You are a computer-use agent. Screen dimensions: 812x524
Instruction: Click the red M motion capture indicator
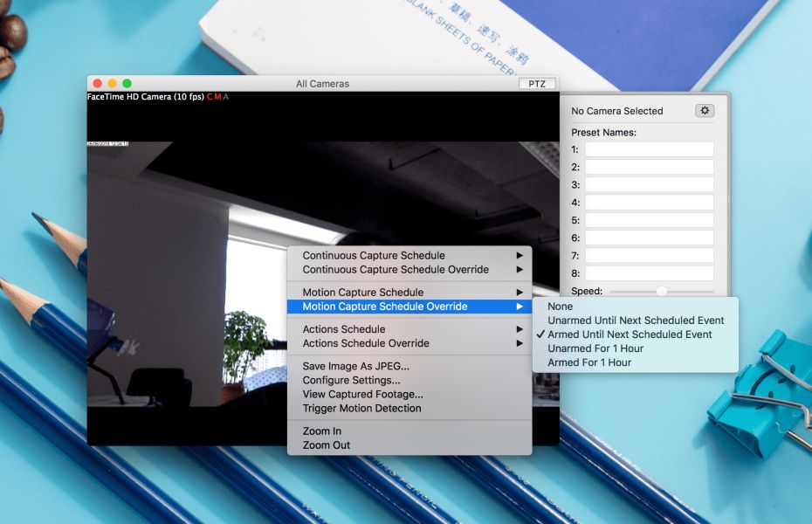(217, 97)
